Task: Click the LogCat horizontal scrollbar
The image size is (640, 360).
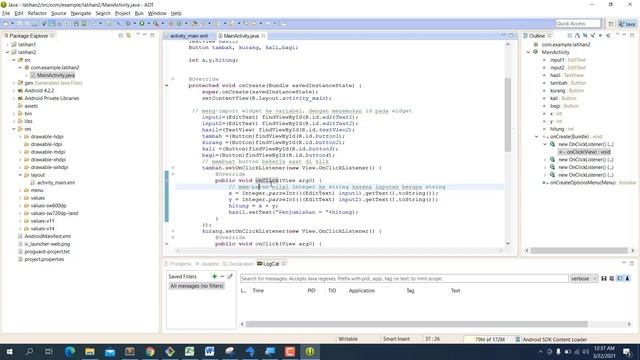Action: (x=416, y=324)
